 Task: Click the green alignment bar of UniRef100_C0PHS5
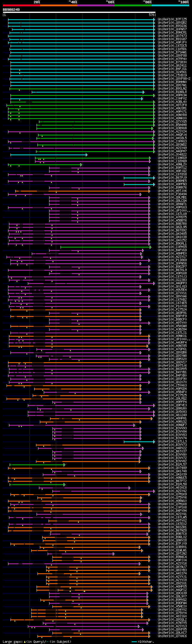(106, 247)
